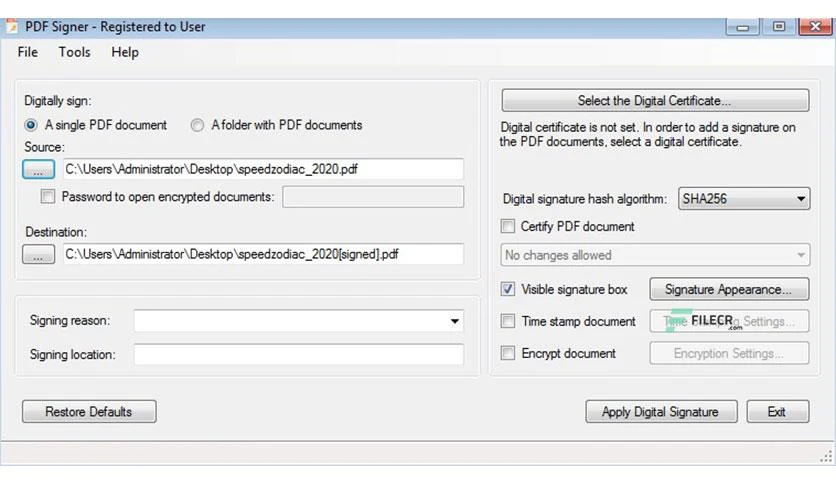Click the Signing location text field
The width and height of the screenshot is (836, 484).
tap(299, 355)
